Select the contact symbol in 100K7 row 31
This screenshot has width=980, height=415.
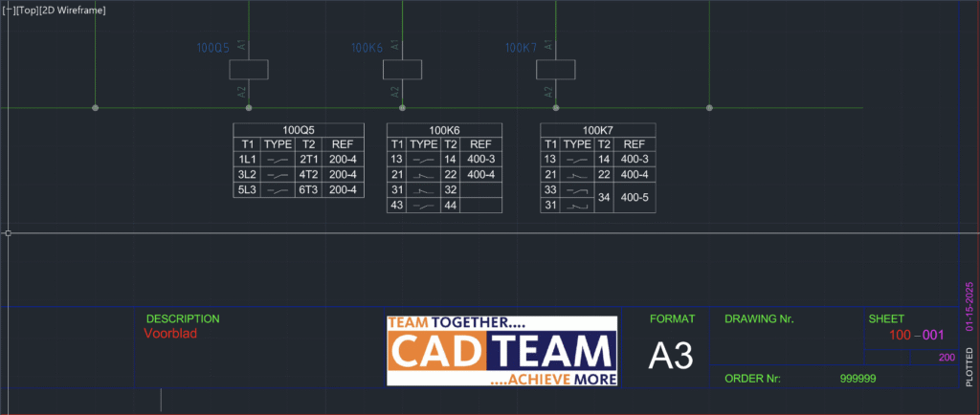[577, 206]
